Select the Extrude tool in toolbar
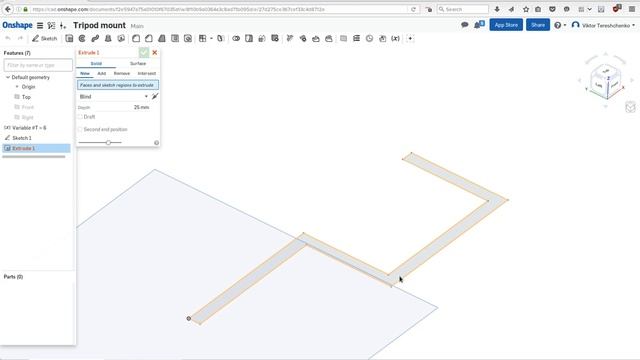 point(69,38)
